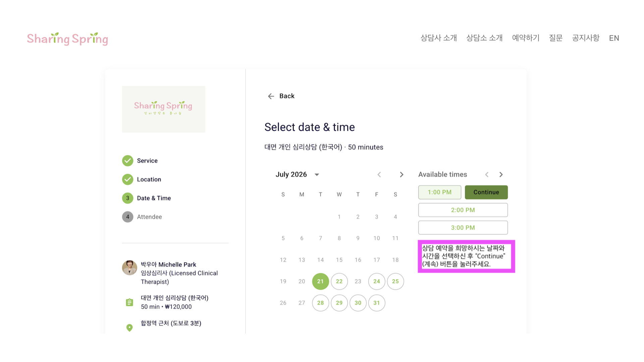
Task: Select the 1:00 PM time slot
Action: [x=440, y=192]
